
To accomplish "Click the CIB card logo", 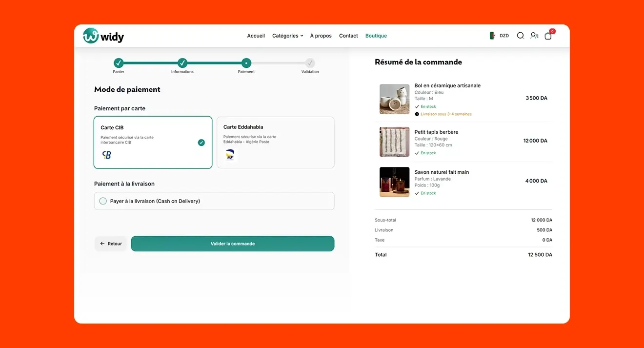I will tap(107, 155).
